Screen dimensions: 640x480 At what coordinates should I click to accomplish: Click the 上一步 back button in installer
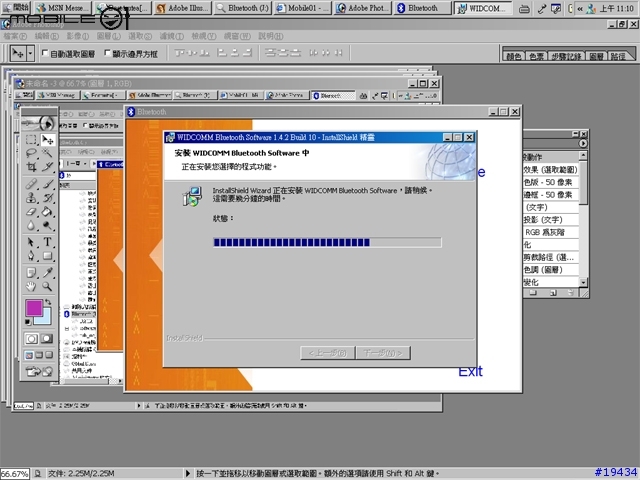(x=327, y=353)
